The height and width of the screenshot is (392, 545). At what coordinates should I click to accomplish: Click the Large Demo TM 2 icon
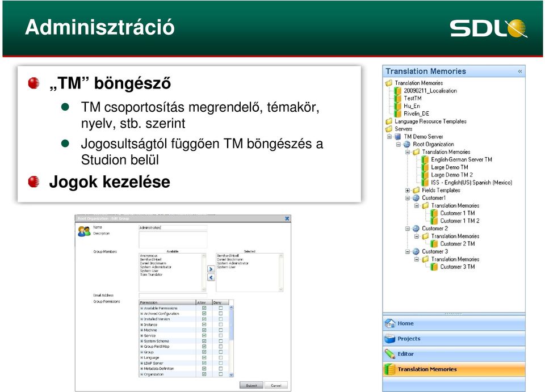point(425,175)
